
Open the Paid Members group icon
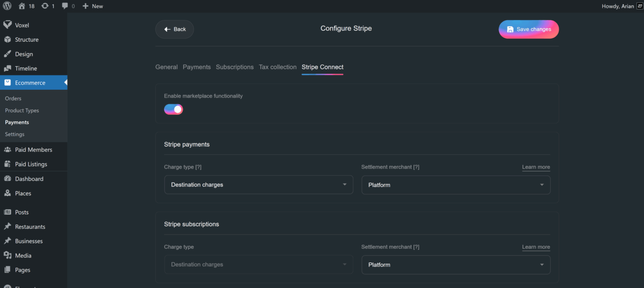(x=8, y=150)
